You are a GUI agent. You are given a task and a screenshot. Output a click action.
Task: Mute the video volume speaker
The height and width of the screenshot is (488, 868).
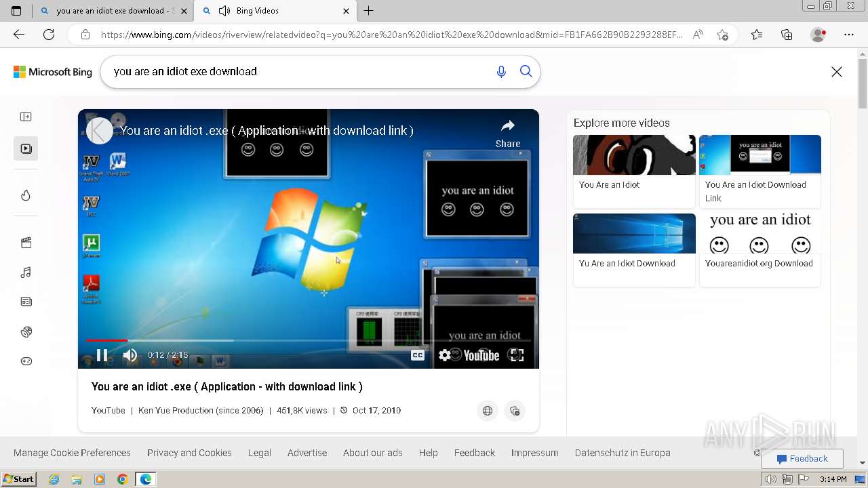130,355
